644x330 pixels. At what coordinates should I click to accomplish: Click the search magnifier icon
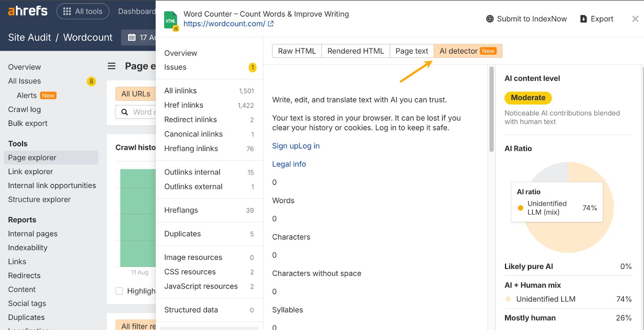point(125,112)
